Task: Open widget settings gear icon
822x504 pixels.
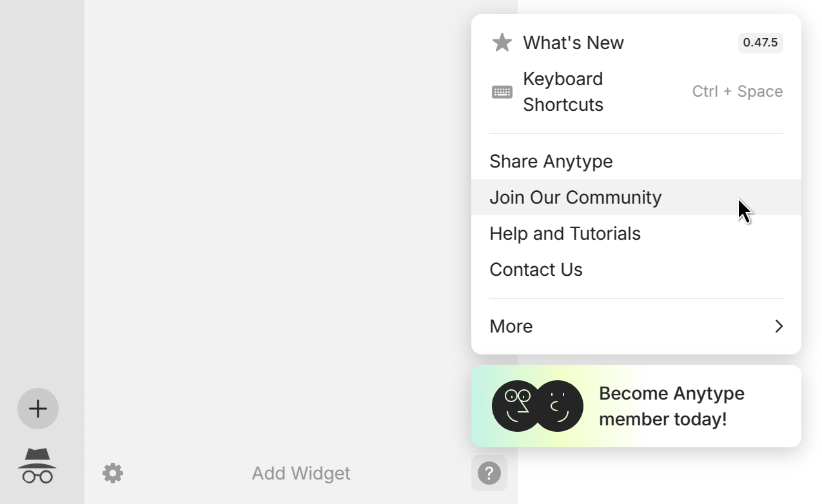Action: (113, 473)
